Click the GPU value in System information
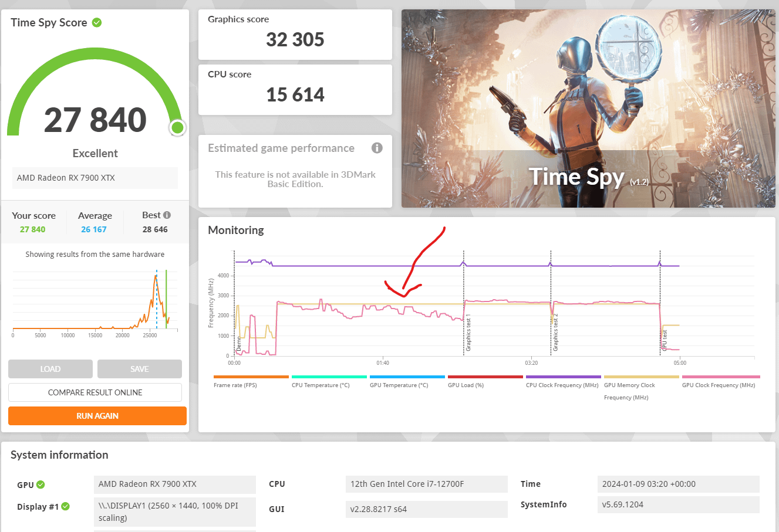Image resolution: width=779 pixels, height=532 pixels. [x=175, y=484]
